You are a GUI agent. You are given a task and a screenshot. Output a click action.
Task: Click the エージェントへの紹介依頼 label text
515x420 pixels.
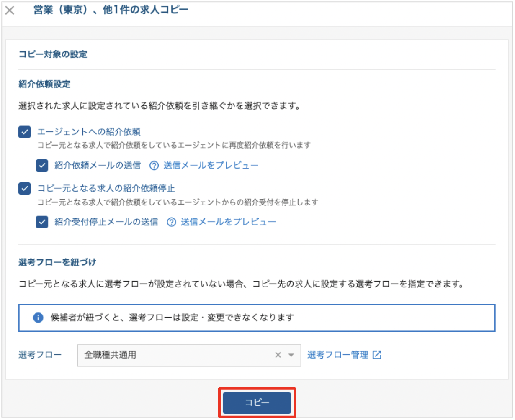89,132
